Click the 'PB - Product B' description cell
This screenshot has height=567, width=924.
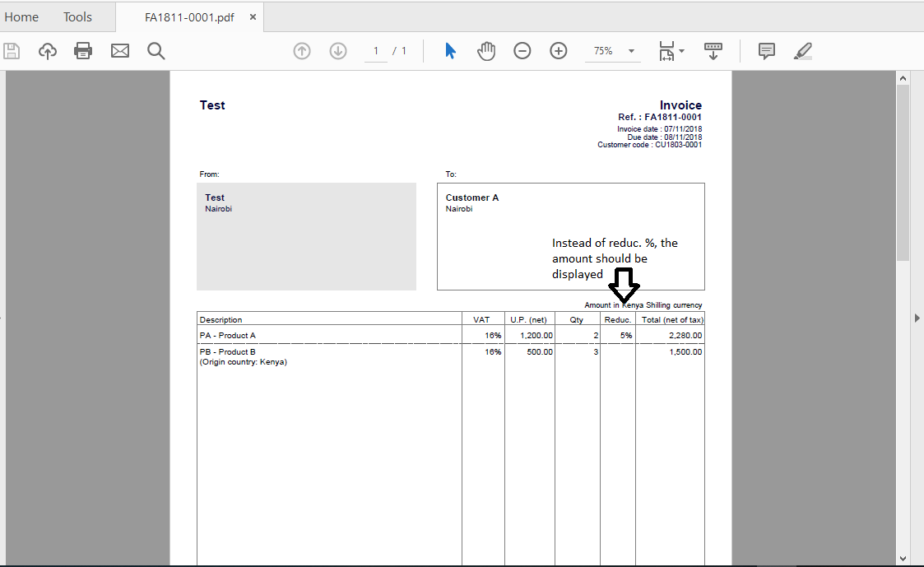tap(227, 352)
